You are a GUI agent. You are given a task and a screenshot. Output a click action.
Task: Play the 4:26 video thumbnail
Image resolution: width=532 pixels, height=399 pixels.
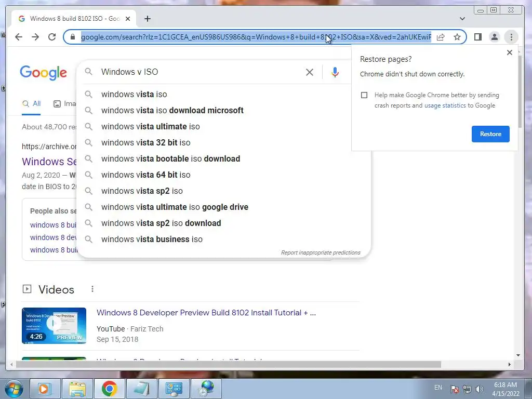tap(54, 326)
